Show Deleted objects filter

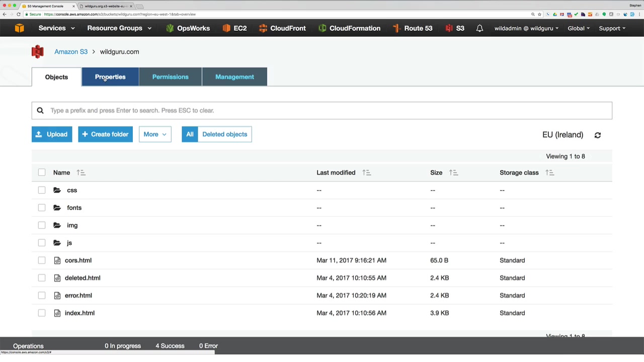pos(224,134)
